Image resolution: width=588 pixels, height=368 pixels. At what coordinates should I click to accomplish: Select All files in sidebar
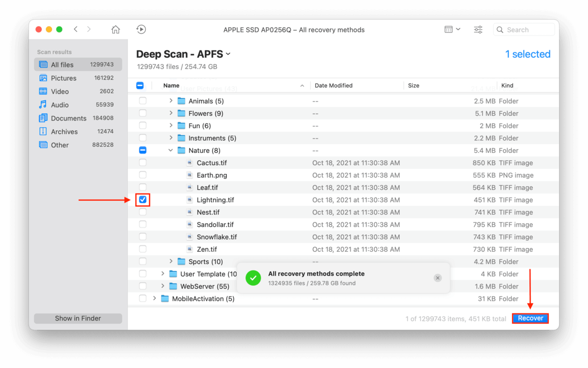click(x=78, y=64)
